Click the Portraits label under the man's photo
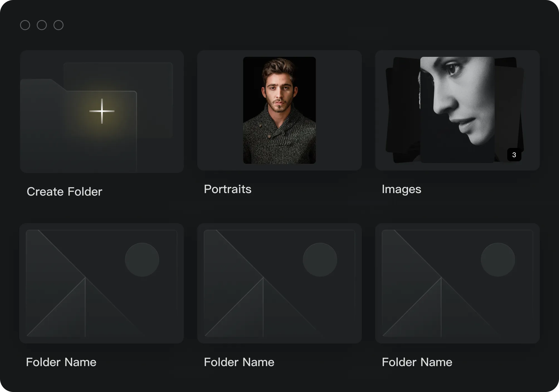This screenshot has width=559, height=392. [228, 189]
